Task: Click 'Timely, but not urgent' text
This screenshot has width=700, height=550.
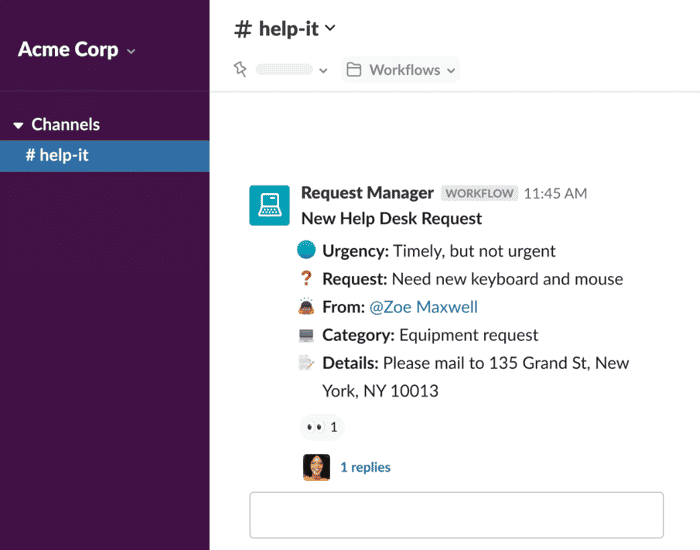Action: 474,251
